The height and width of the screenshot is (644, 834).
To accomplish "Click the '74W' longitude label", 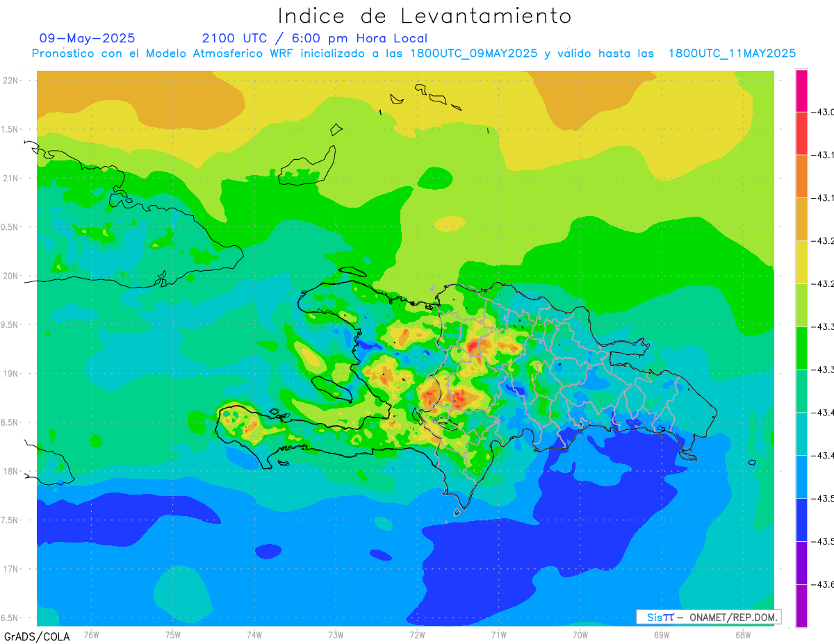I will click(254, 634).
